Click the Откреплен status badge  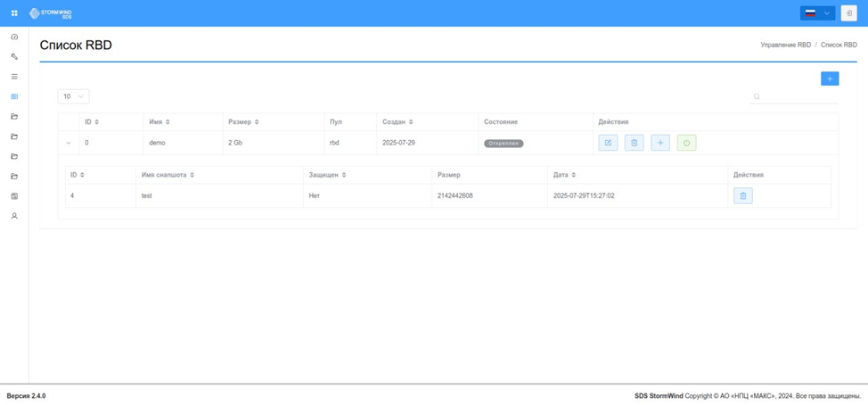click(x=504, y=144)
